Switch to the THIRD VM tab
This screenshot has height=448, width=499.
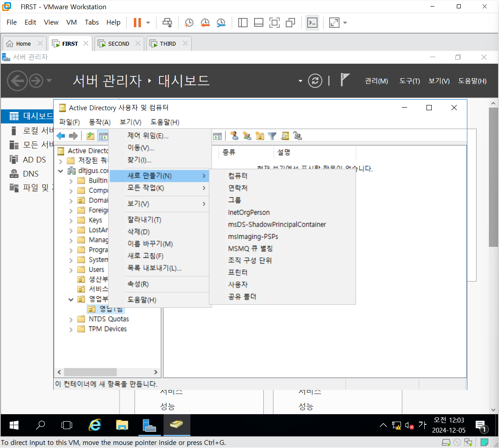pyautogui.click(x=168, y=43)
